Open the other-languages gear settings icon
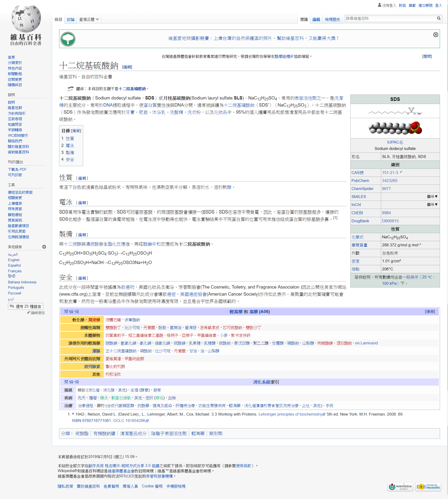The width and height of the screenshot is (448, 499). point(44,247)
